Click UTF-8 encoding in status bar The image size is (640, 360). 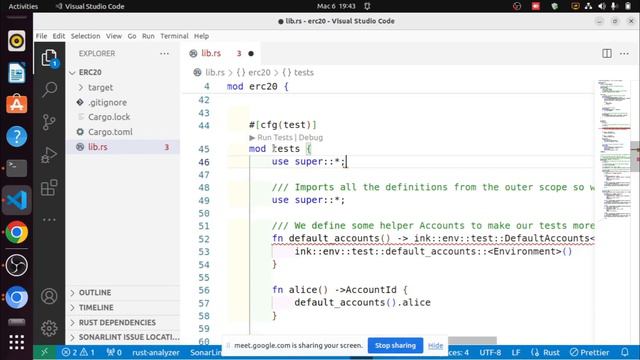490,352
